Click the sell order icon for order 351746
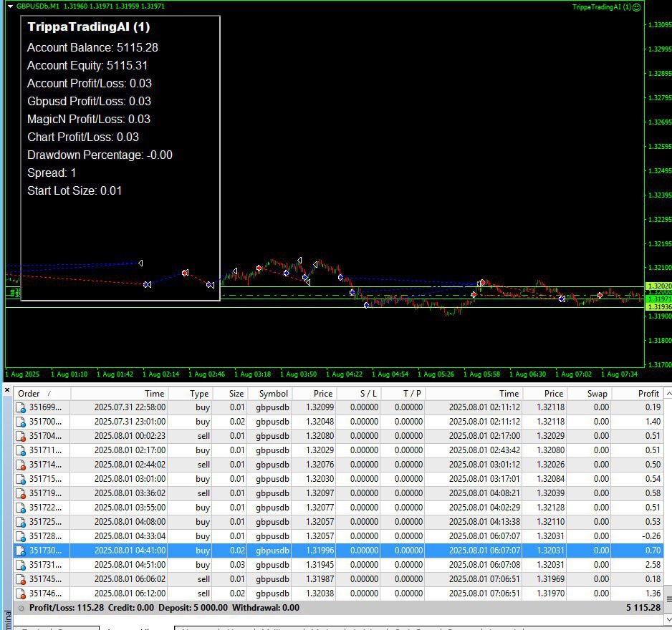This screenshot has width=672, height=630. click(x=21, y=593)
